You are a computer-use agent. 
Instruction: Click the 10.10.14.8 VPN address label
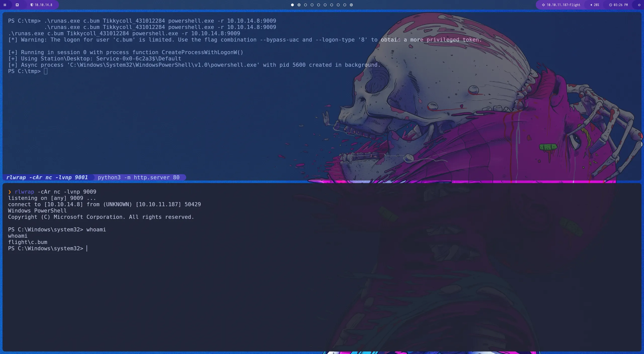[43, 5]
